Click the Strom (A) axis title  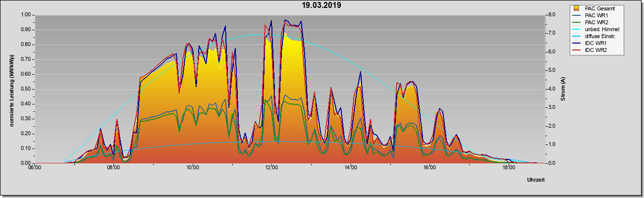pyautogui.click(x=563, y=89)
